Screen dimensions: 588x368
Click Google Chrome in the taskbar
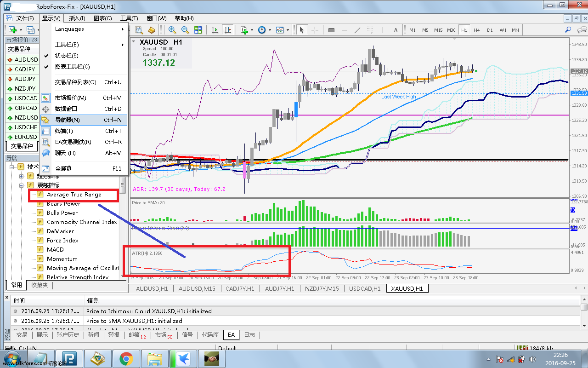pos(126,359)
